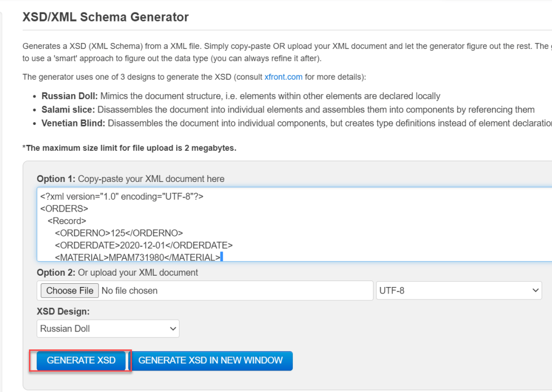552x392 pixels.
Task: Click the bold 'Venetian Blind:' list term
Action: 73,123
